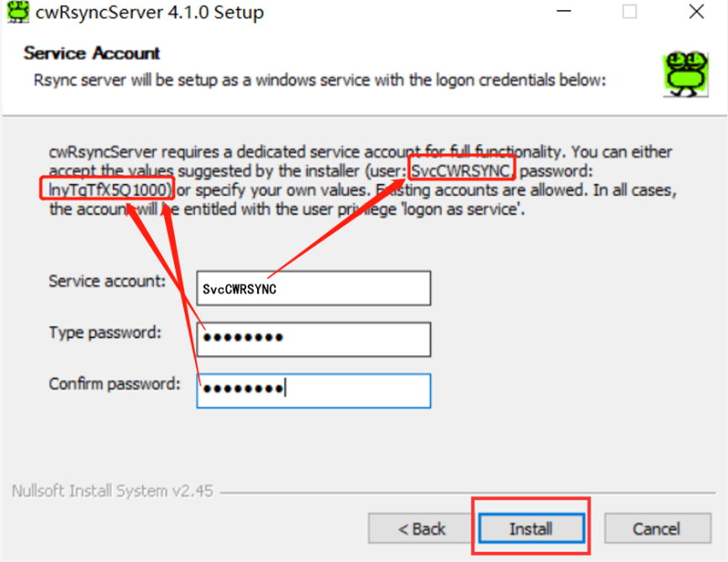Click the "Rsync server will be setup" subtitle
Image resolution: width=728 pixels, height=562 pixels.
coord(319,80)
